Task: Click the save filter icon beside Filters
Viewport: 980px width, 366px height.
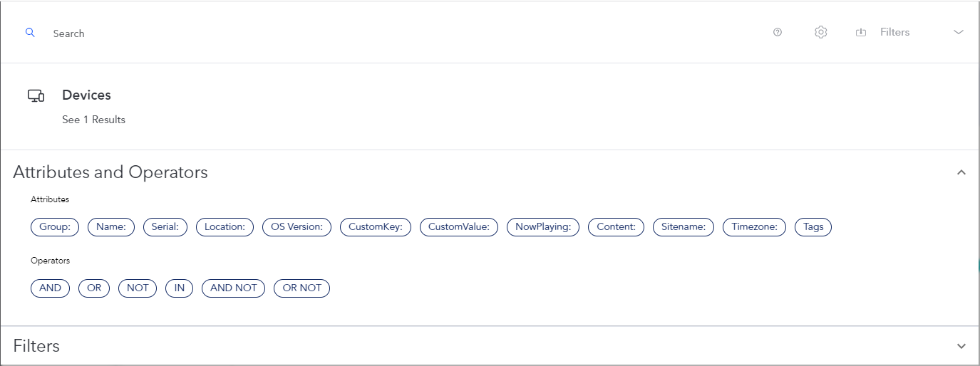Action: click(861, 32)
